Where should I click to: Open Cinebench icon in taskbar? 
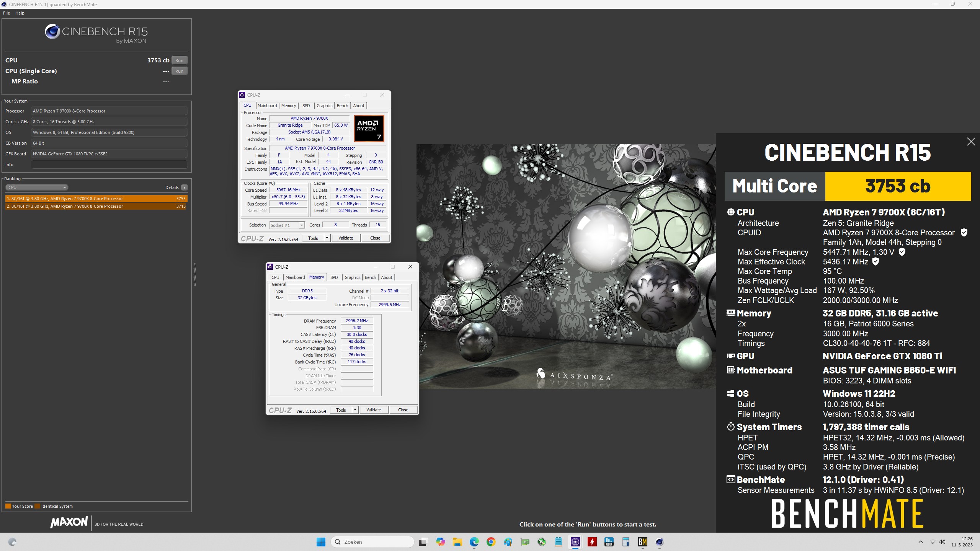tap(659, 542)
